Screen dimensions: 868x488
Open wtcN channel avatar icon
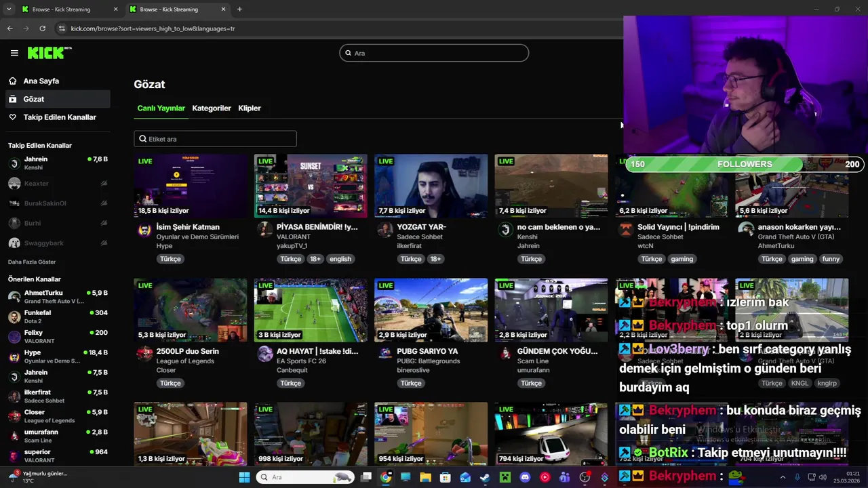625,230
